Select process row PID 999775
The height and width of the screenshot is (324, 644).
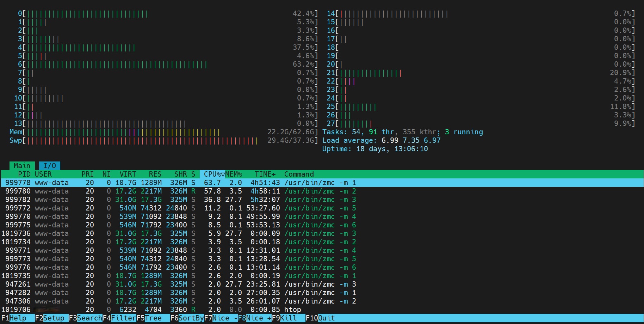pyautogui.click(x=322, y=225)
